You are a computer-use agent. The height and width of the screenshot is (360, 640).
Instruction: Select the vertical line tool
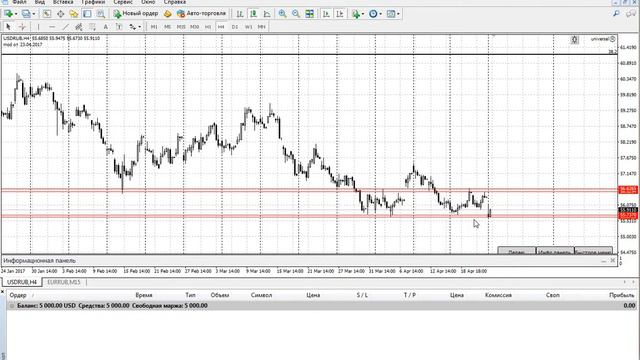click(x=38, y=27)
